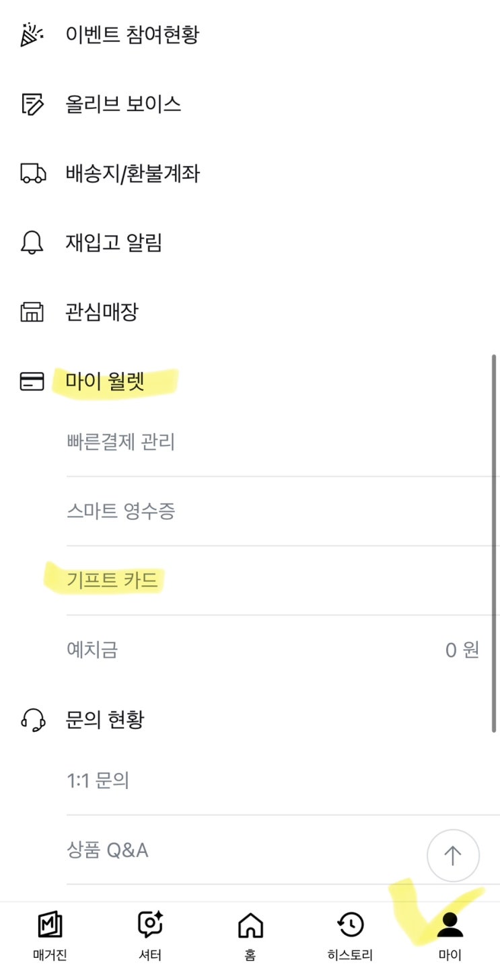The width and height of the screenshot is (500, 980).
Task: Tap the party popper event icon
Action: (x=32, y=34)
